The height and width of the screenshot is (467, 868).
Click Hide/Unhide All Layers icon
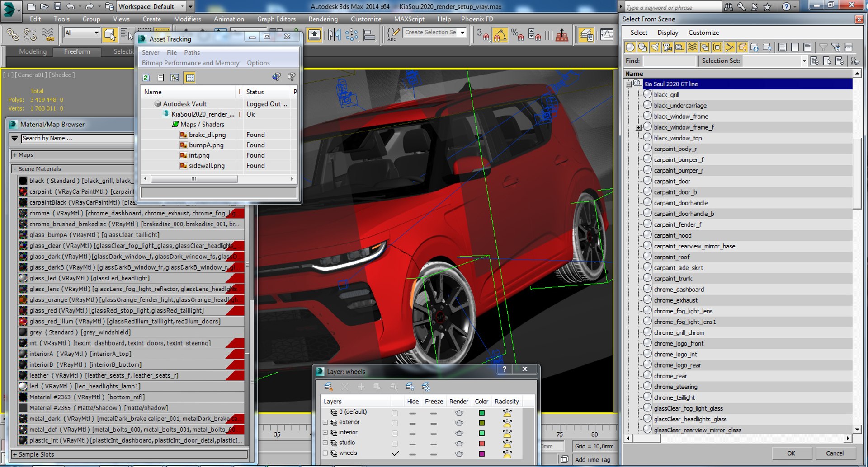[x=410, y=387]
